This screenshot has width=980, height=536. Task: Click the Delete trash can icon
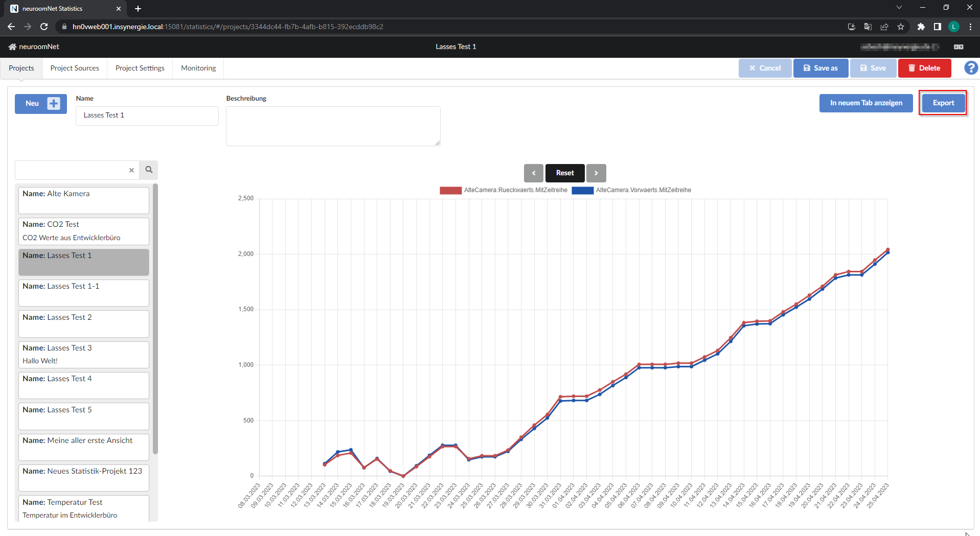pyautogui.click(x=912, y=67)
